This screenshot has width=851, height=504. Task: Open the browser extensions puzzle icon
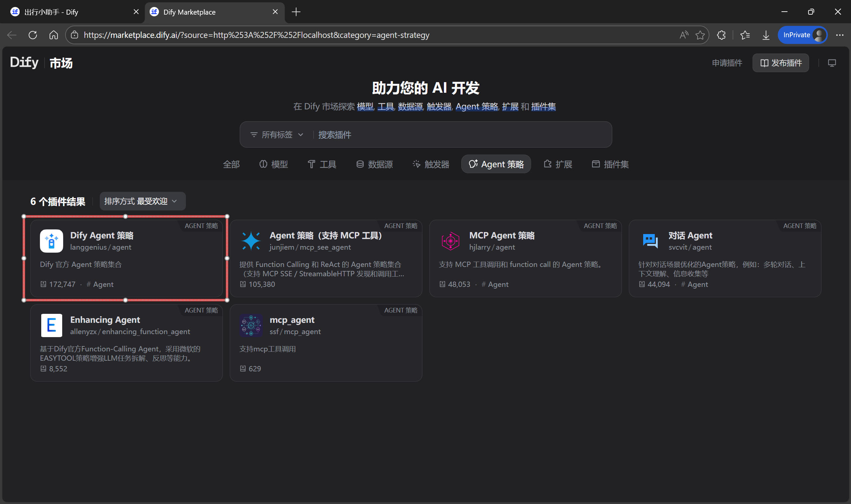click(721, 35)
